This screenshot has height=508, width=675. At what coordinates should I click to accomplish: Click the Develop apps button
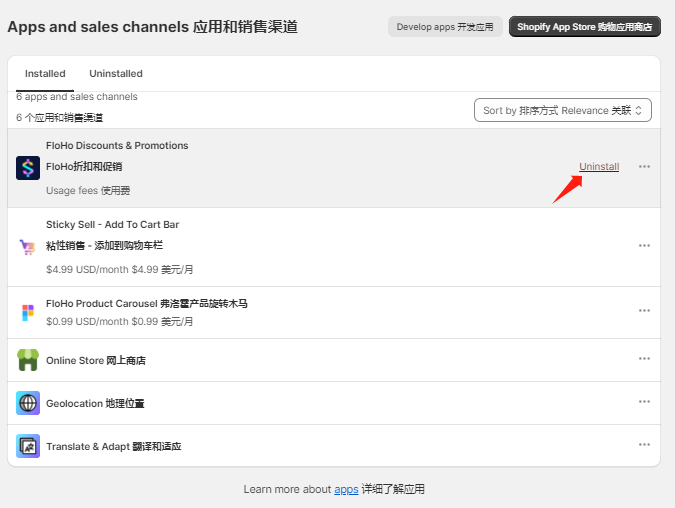pyautogui.click(x=445, y=27)
